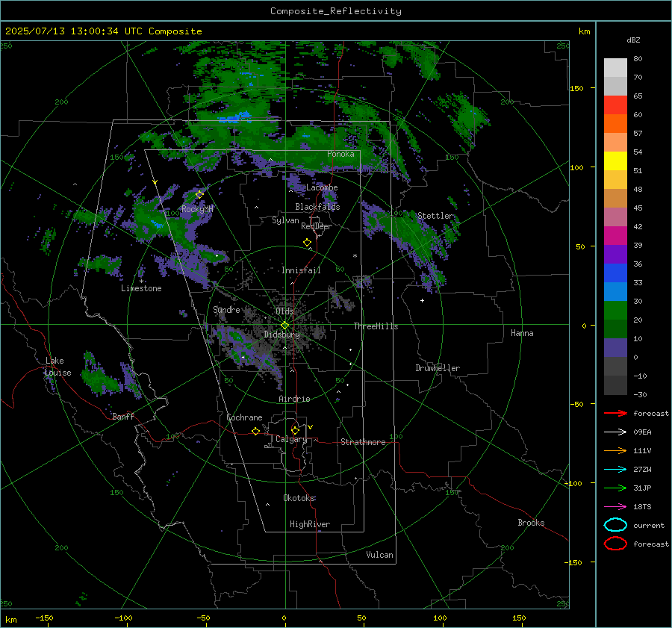The height and width of the screenshot is (628, 672).
Task: Select the purple swatch below 39 dBZ
Action: (615, 254)
